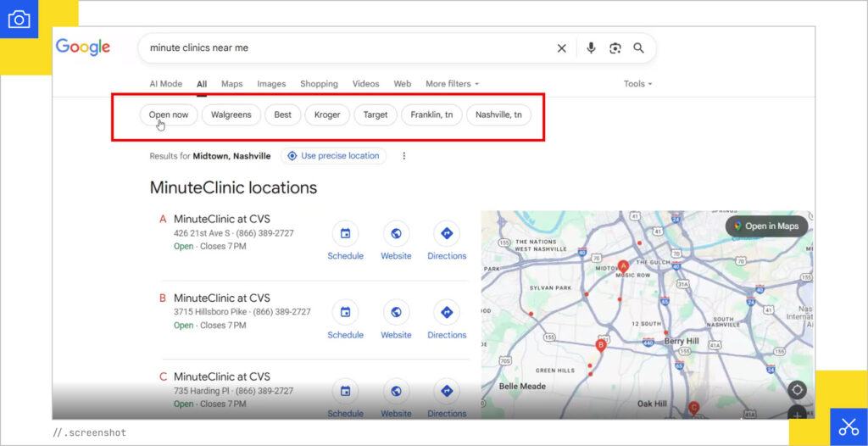The height and width of the screenshot is (446, 868).
Task: Start voice search with microphone icon
Action: (591, 48)
